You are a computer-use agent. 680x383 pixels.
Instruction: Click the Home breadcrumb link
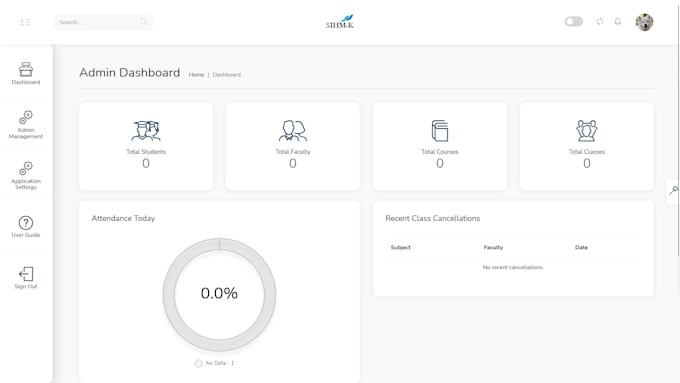click(x=196, y=75)
